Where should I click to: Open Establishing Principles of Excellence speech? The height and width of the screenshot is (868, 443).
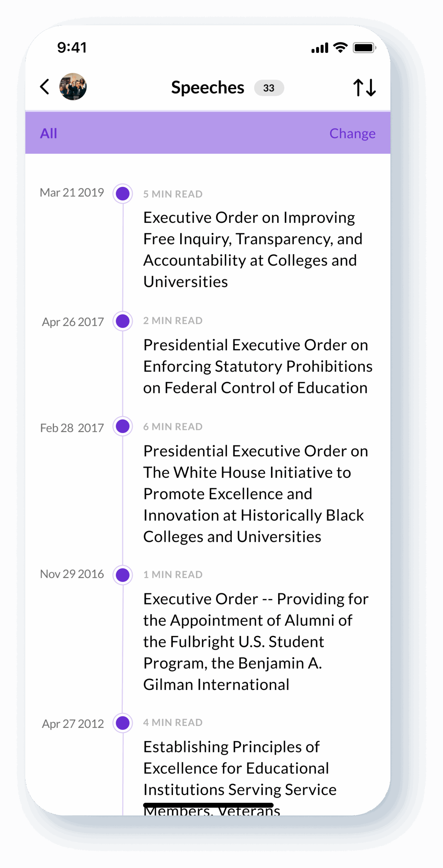tap(239, 768)
